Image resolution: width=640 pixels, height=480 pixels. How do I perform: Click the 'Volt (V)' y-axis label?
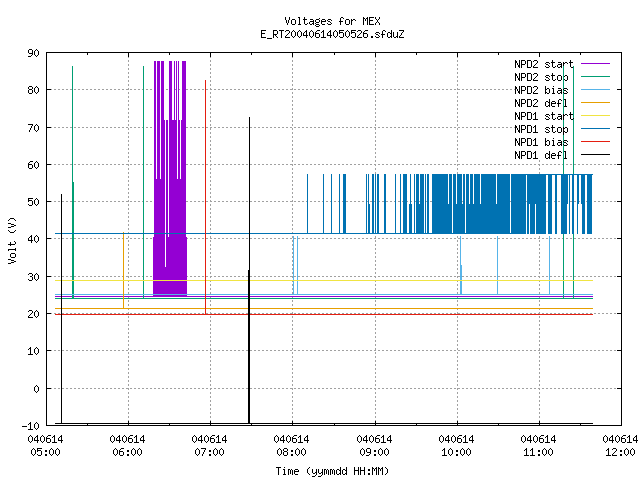12,240
